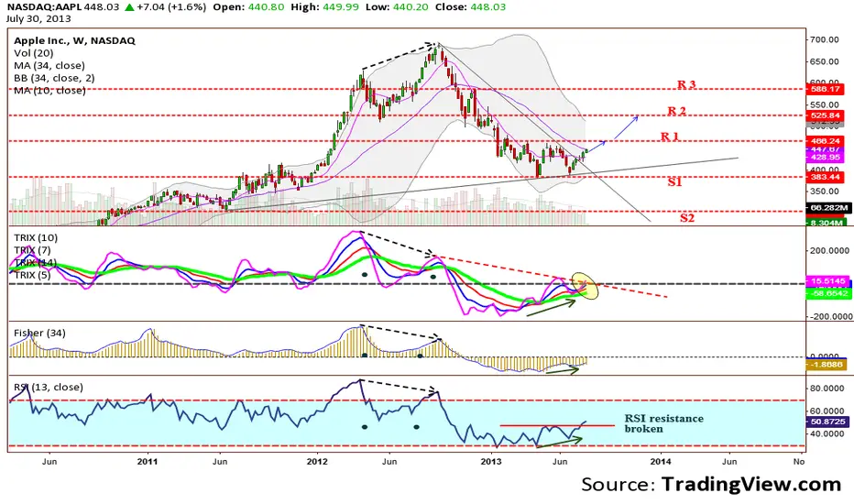Click the 80.0000 RSI axis label
854x504 pixels.
pos(827,389)
